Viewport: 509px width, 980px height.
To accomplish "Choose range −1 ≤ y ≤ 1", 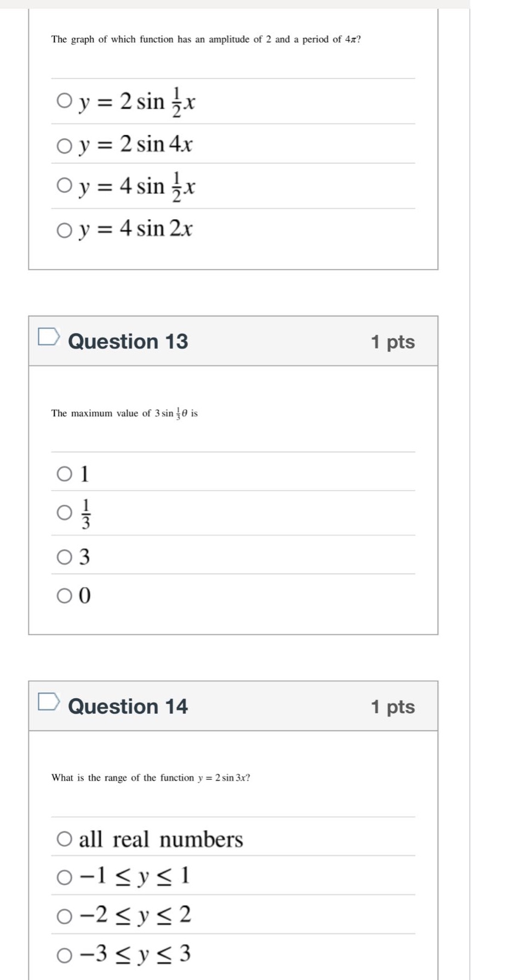I will 64,878.
